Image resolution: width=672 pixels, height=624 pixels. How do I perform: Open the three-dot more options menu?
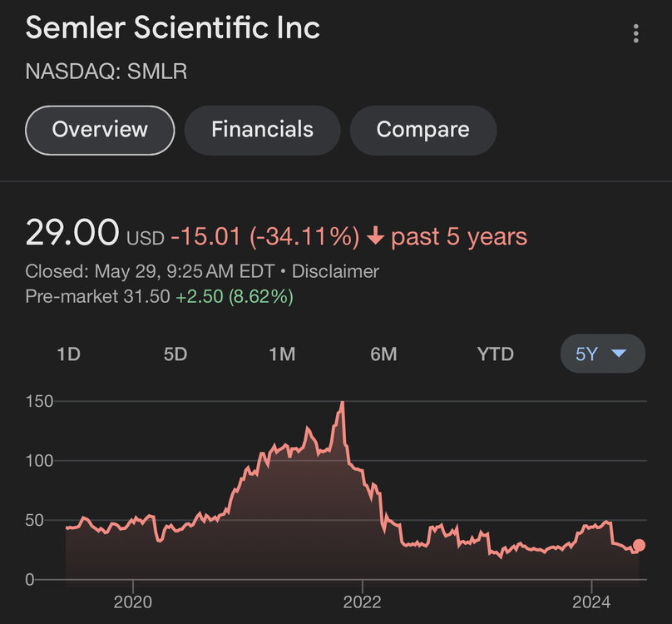[x=635, y=33]
